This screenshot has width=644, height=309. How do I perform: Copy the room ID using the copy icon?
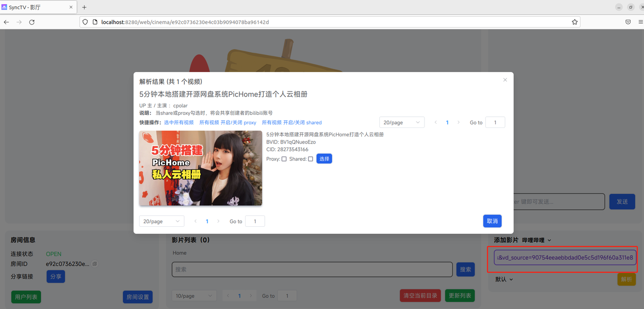(x=94, y=264)
